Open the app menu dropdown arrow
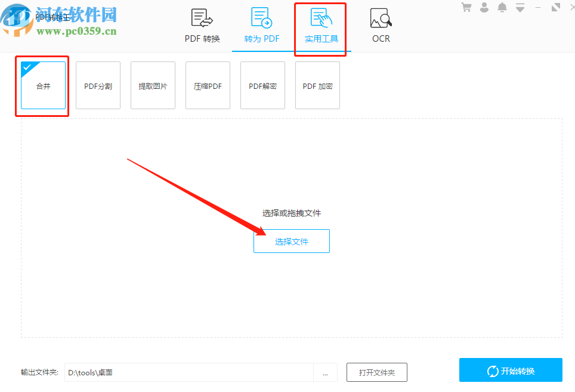Image resolution: width=575 pixels, height=392 pixels. [x=520, y=7]
